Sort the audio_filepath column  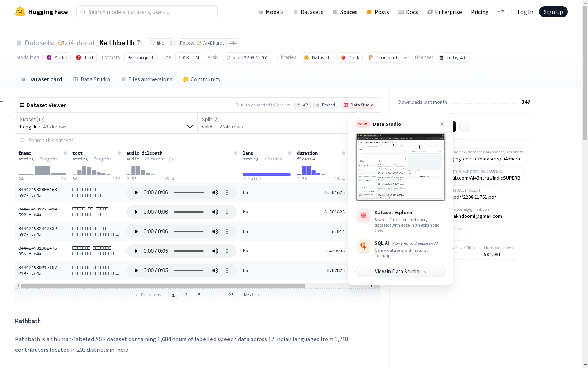click(236, 153)
